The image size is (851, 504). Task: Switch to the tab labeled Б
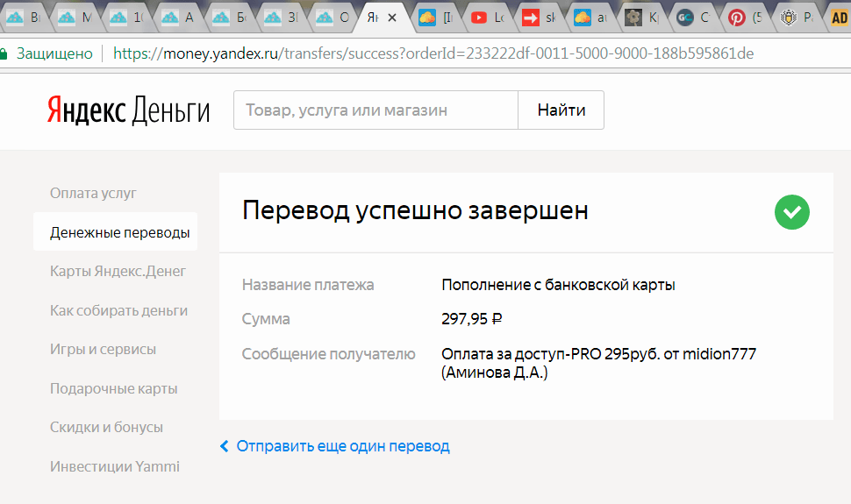[230, 18]
